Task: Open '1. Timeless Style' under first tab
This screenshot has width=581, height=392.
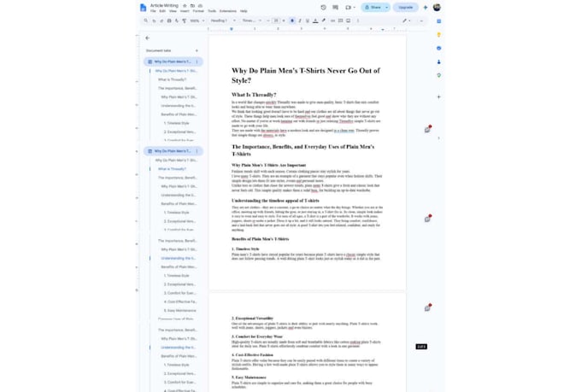Action: point(176,123)
